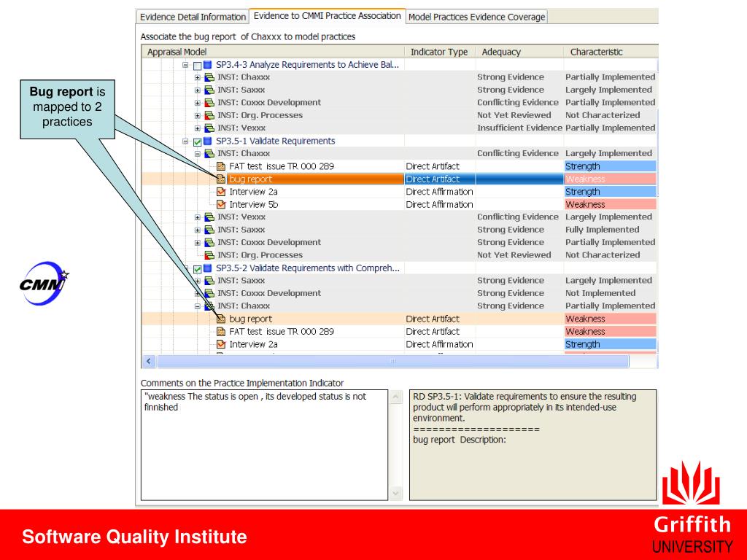Check the SP3.4-3 Analyze Requirements checkbox
Viewport: 747px width, 560px height.
pos(197,65)
